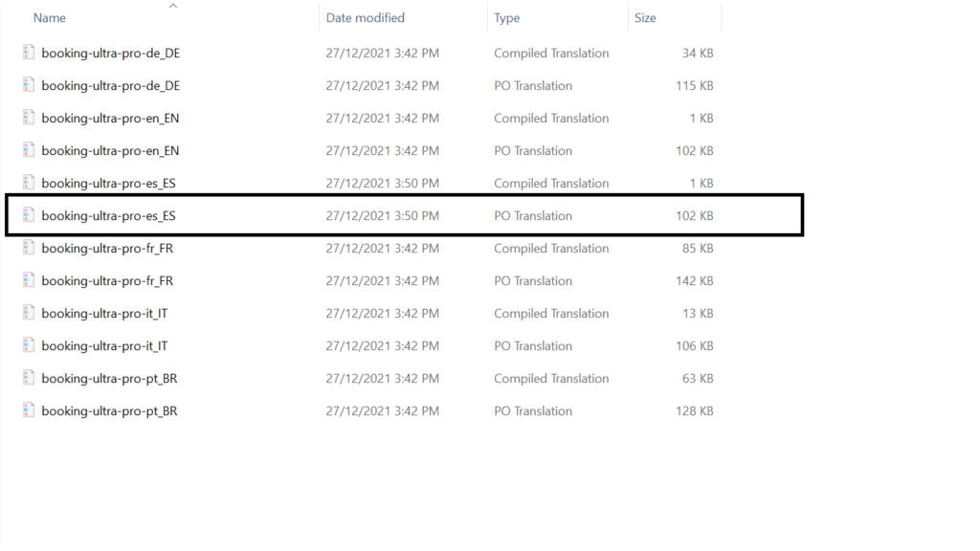The image size is (980, 551).
Task: Click the compiled file icon for booking-ultra-pro-it_IT
Action: point(28,313)
